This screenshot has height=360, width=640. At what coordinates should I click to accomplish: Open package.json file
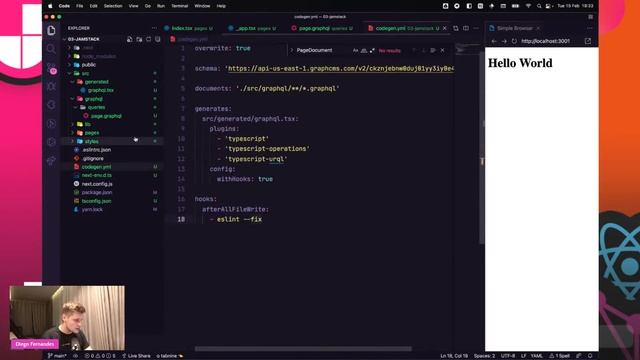tap(97, 192)
